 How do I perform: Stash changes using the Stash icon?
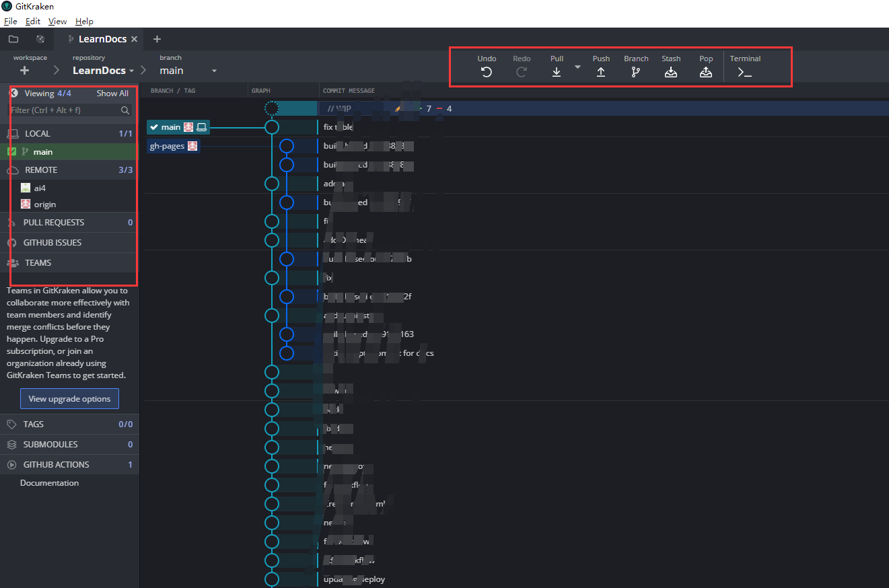point(671,72)
